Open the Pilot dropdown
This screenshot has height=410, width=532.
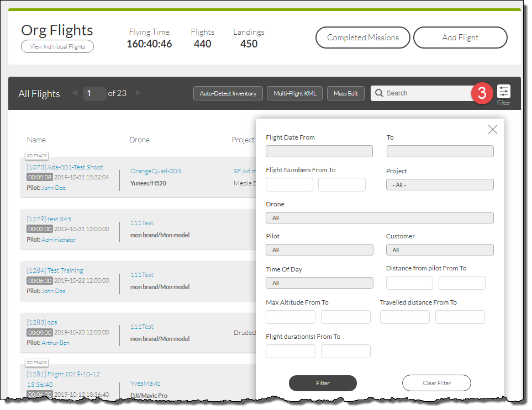[319, 249]
